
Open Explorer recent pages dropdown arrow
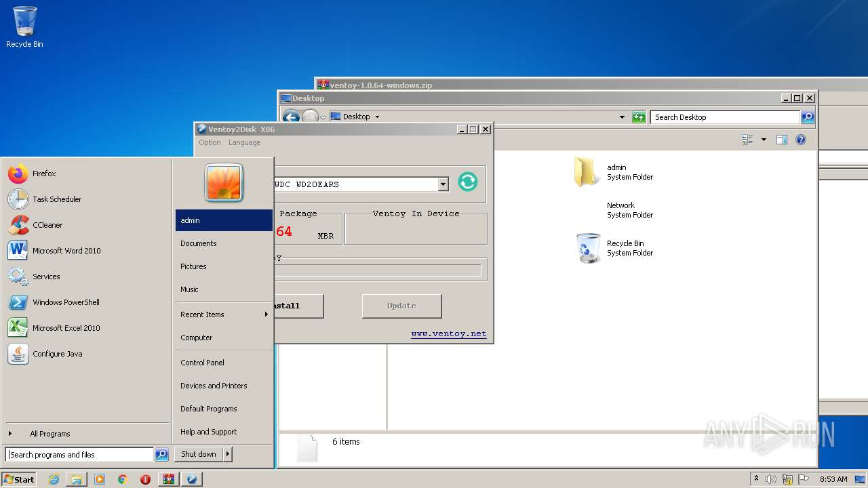(323, 117)
